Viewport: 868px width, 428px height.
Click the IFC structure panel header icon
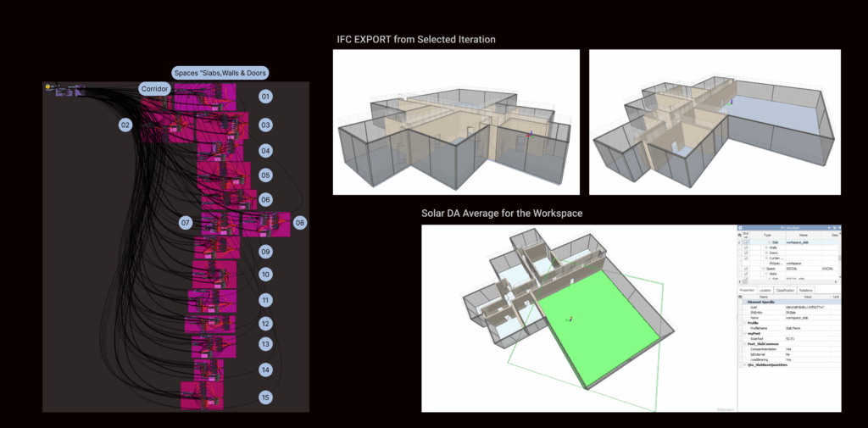(x=740, y=228)
